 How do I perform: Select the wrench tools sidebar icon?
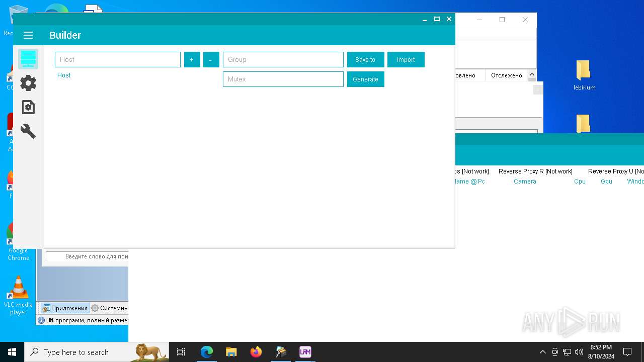pos(28,131)
